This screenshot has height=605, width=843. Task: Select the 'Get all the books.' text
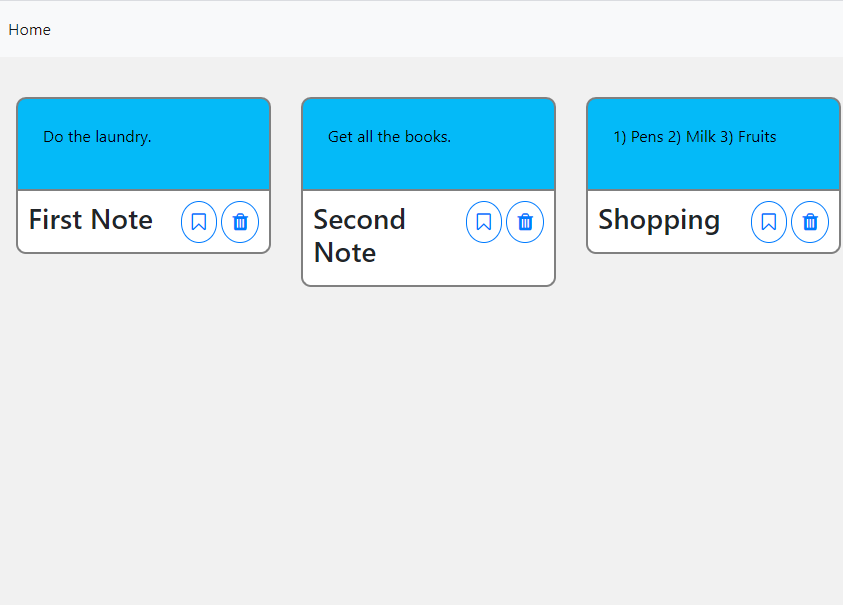point(389,137)
